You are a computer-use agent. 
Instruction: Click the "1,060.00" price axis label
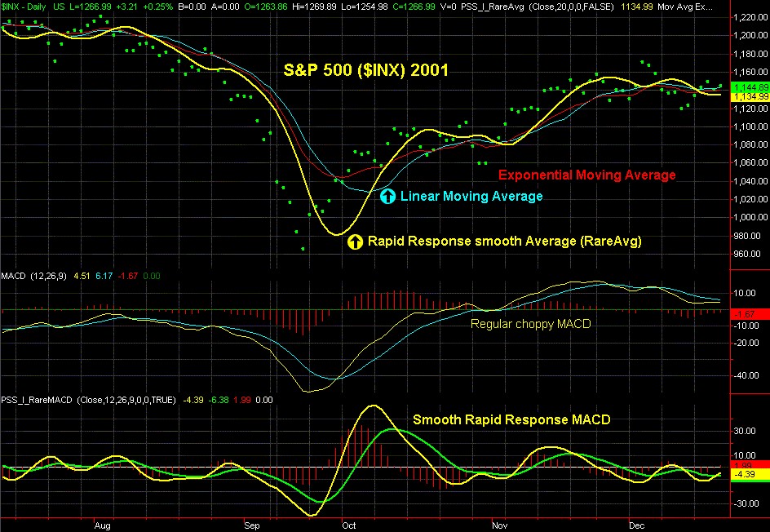[x=750, y=162]
